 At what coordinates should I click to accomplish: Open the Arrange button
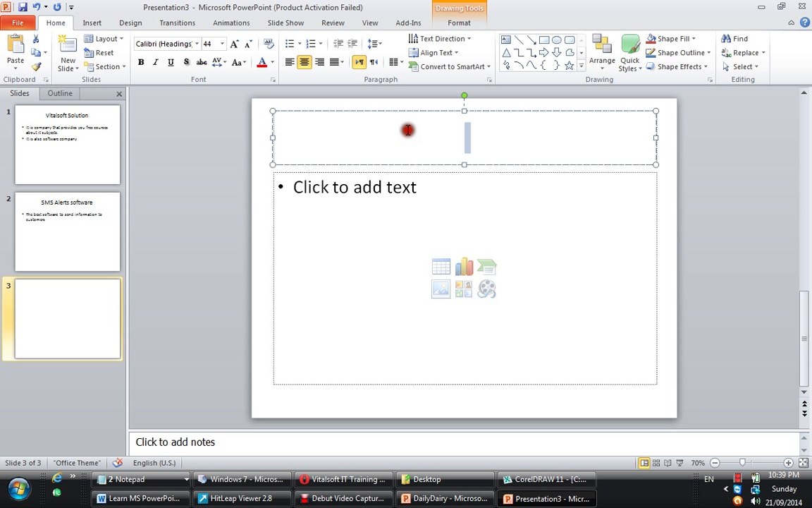tap(602, 52)
